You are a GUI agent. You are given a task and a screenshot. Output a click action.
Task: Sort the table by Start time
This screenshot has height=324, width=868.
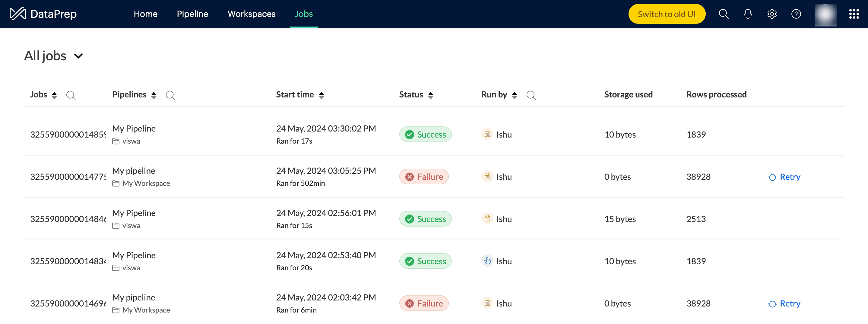322,95
